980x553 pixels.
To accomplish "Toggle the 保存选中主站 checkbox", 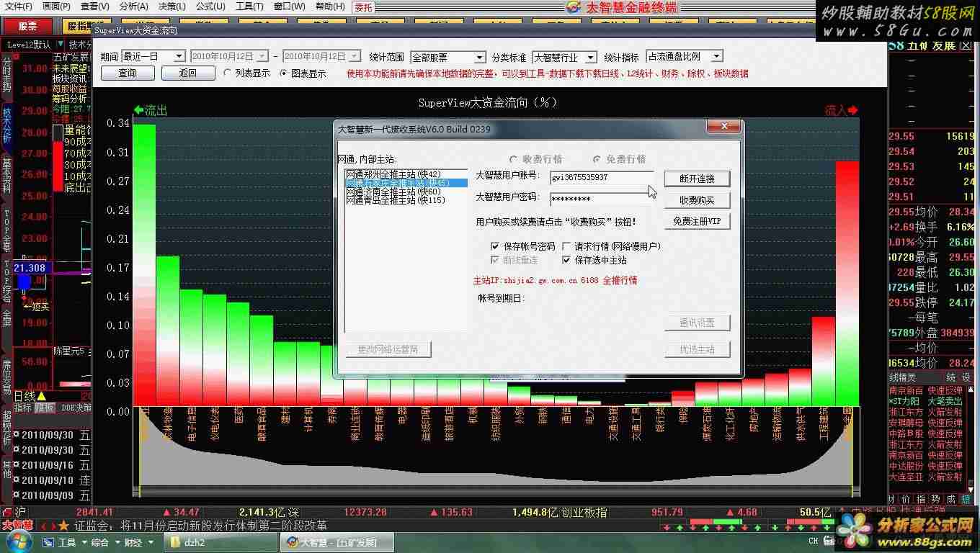I will [567, 260].
